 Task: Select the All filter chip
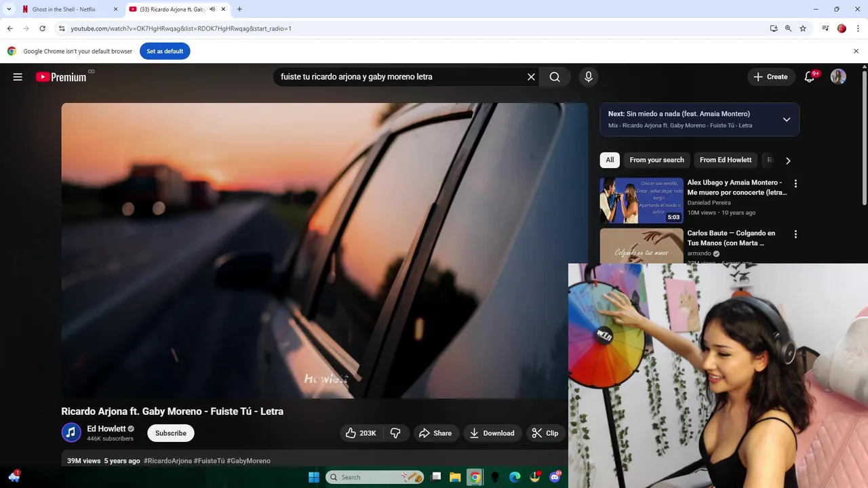click(x=610, y=160)
